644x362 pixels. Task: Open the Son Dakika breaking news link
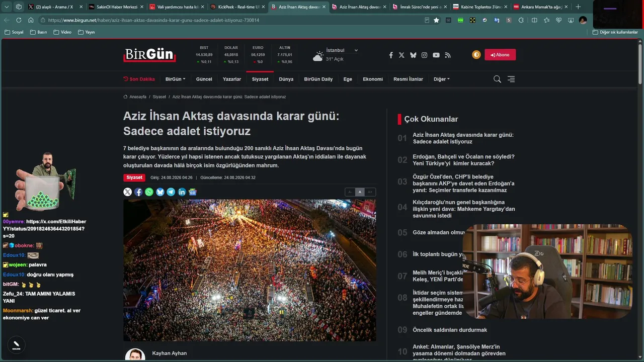tap(139, 79)
